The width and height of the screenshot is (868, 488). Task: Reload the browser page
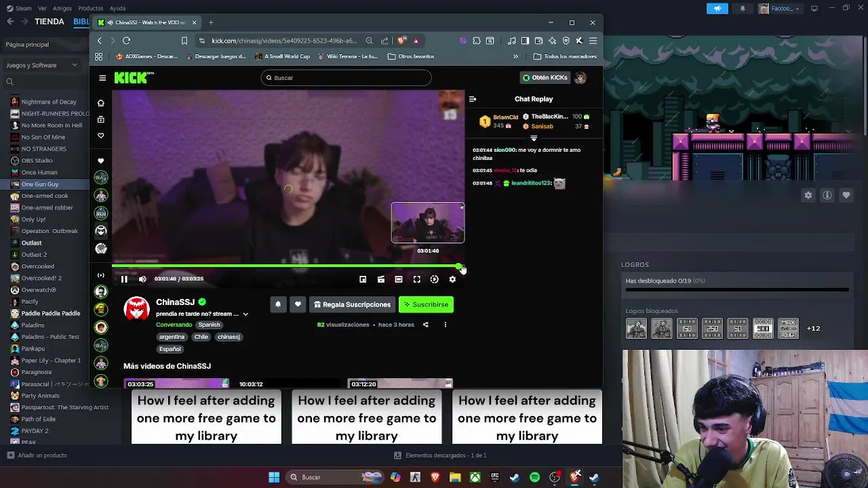(126, 41)
